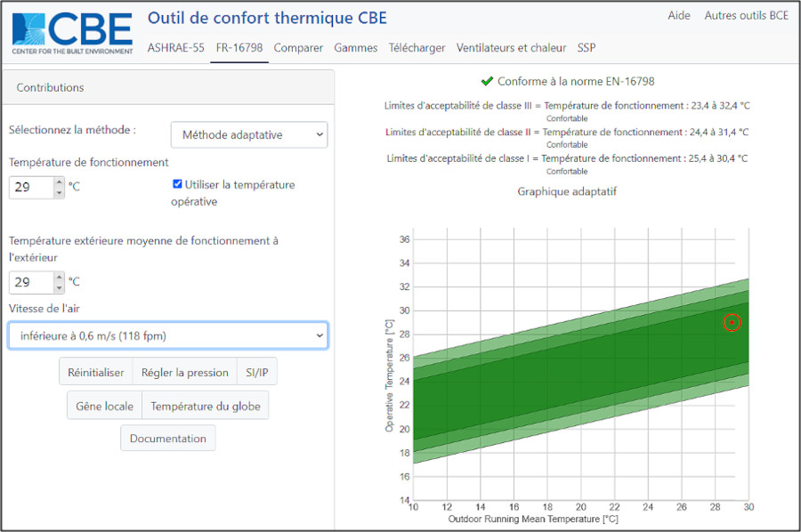Click the red point marker on chart
This screenshot has width=801, height=532.
click(732, 322)
